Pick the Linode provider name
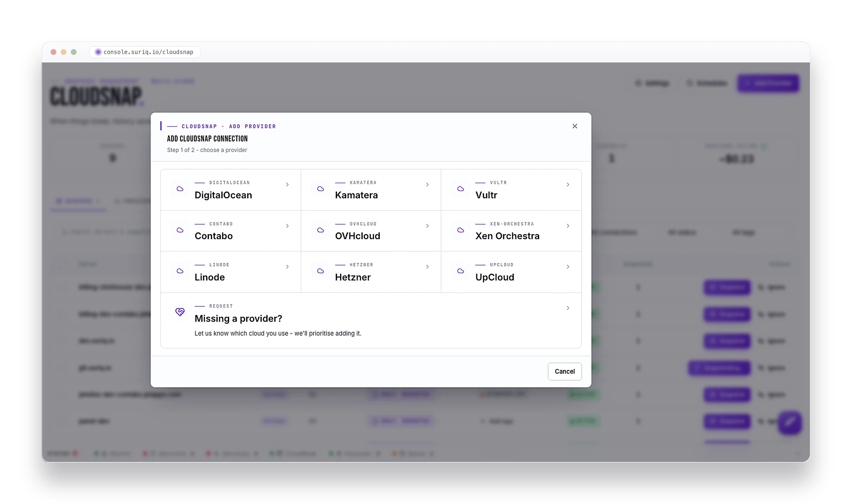The height and width of the screenshot is (504, 852). tap(210, 277)
